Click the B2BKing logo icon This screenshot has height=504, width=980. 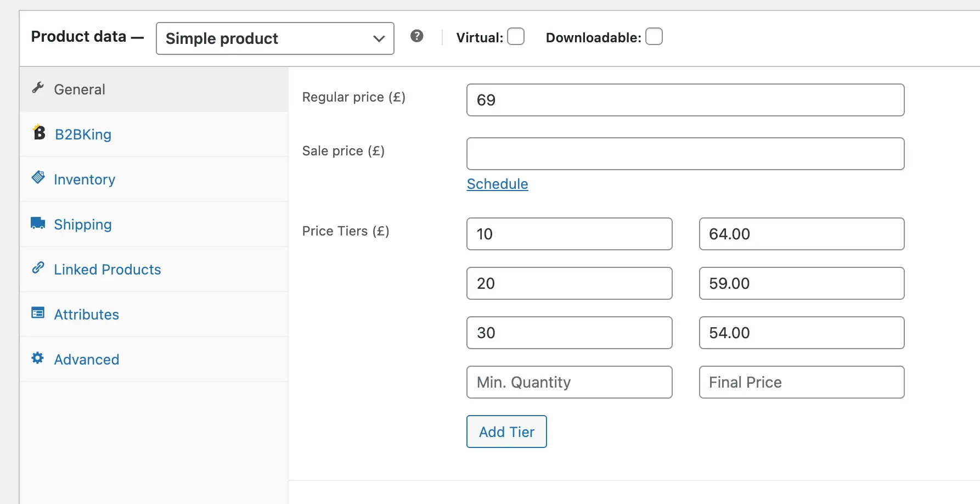click(x=39, y=133)
